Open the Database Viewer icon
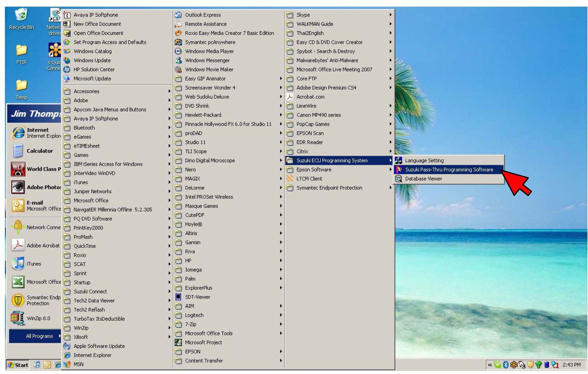This screenshot has height=374, width=588. click(x=399, y=179)
